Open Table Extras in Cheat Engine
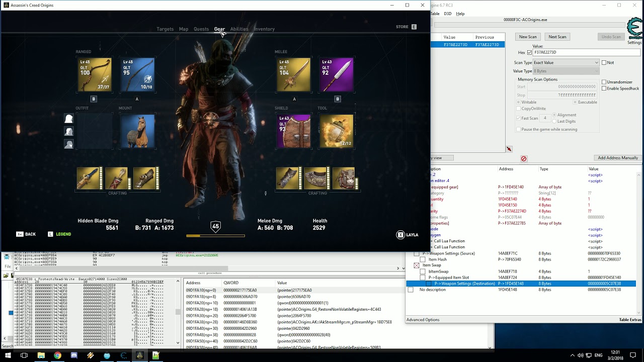The width and height of the screenshot is (644, 362). (630, 320)
